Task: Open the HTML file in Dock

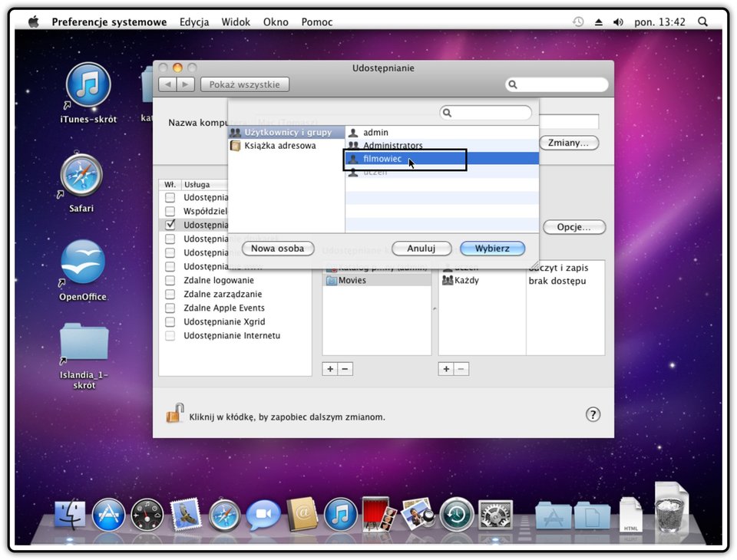Action: click(631, 516)
